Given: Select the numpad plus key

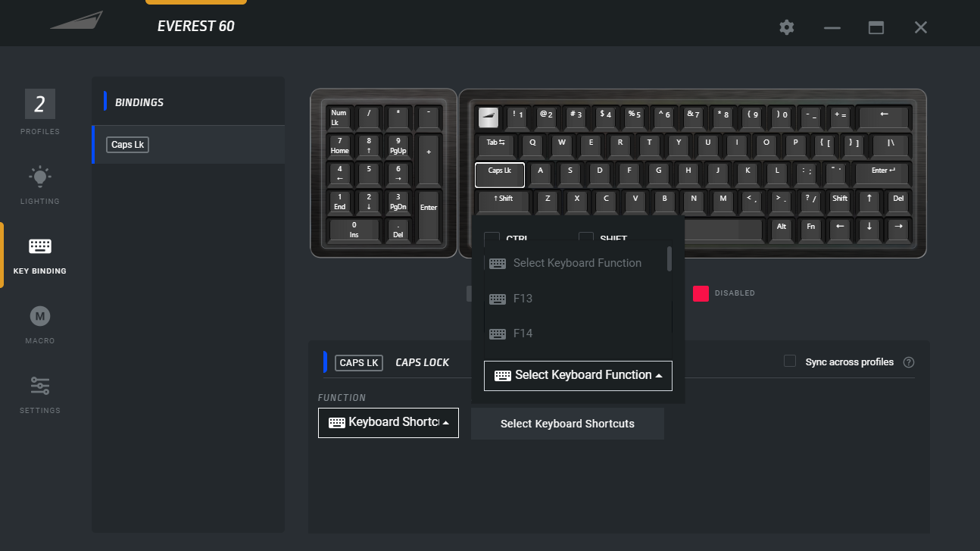Looking at the screenshot, I should pos(429,159).
